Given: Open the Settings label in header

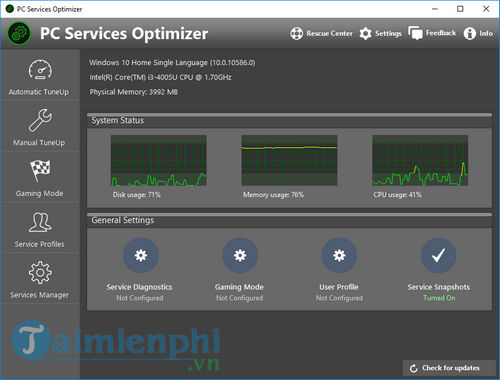Looking at the screenshot, I should tap(388, 33).
